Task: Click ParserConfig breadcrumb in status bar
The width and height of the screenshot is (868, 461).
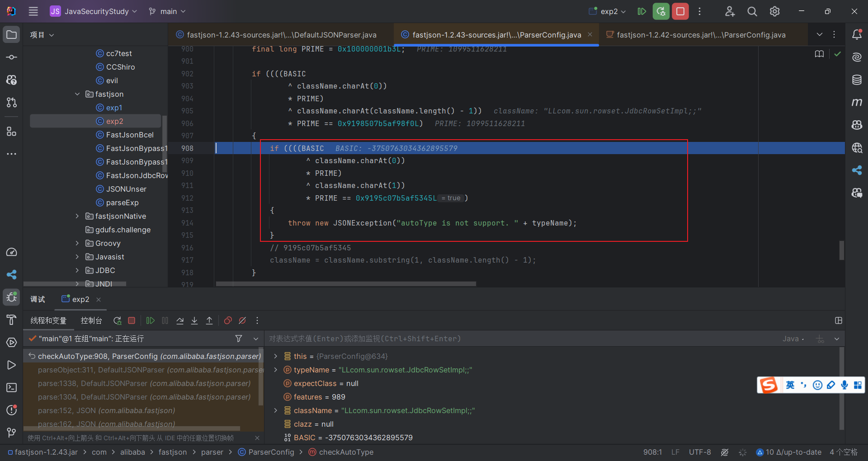Action: [266, 452]
